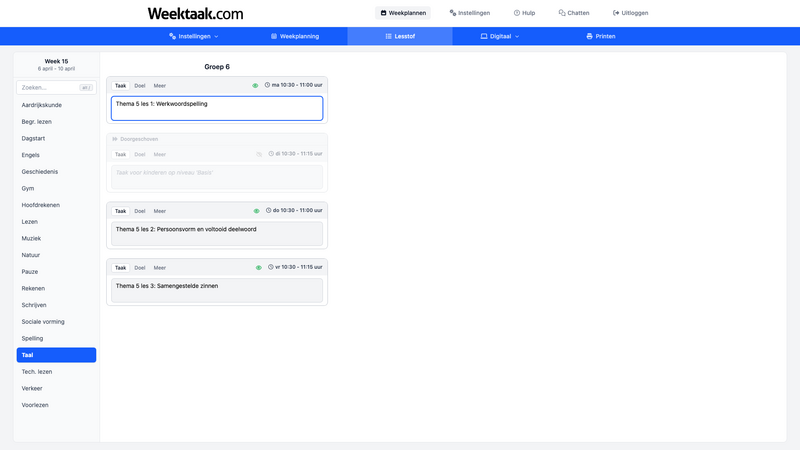Screen dimensions: 800x450
Task: Open the Hulp help page
Action: (524, 13)
